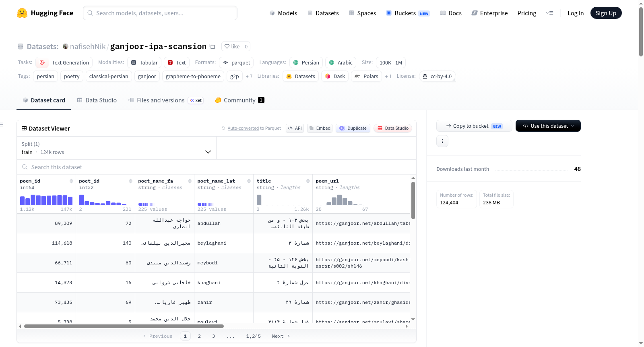
Task: Open the cc-by-4.0 license tag
Action: click(x=437, y=76)
